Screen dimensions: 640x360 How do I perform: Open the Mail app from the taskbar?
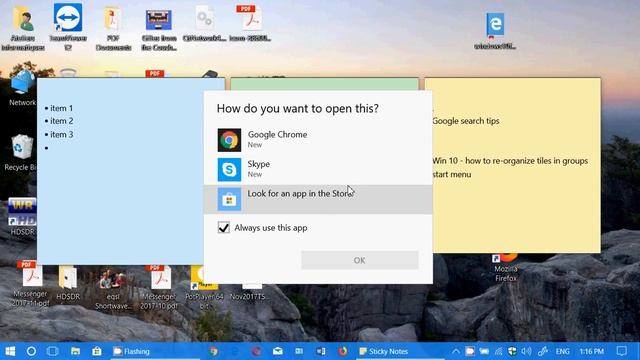click(278, 351)
